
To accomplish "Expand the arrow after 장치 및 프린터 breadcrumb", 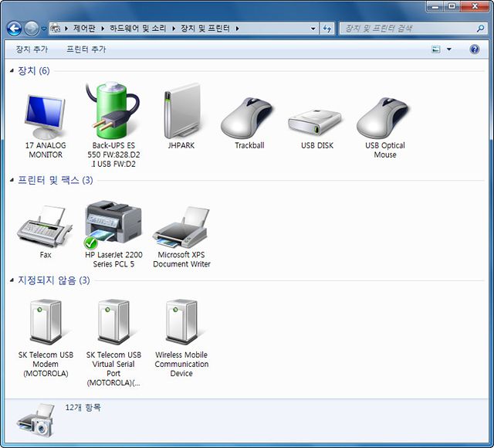I will 237,29.
